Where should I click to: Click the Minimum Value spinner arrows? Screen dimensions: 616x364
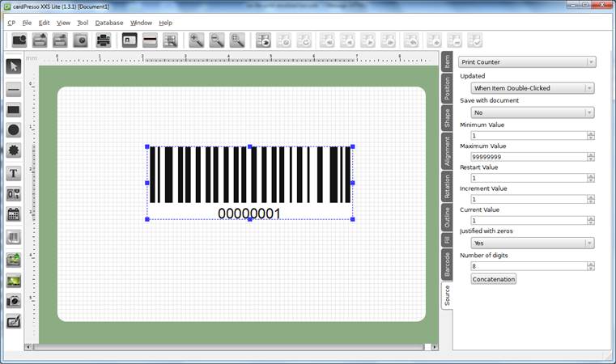(590, 135)
